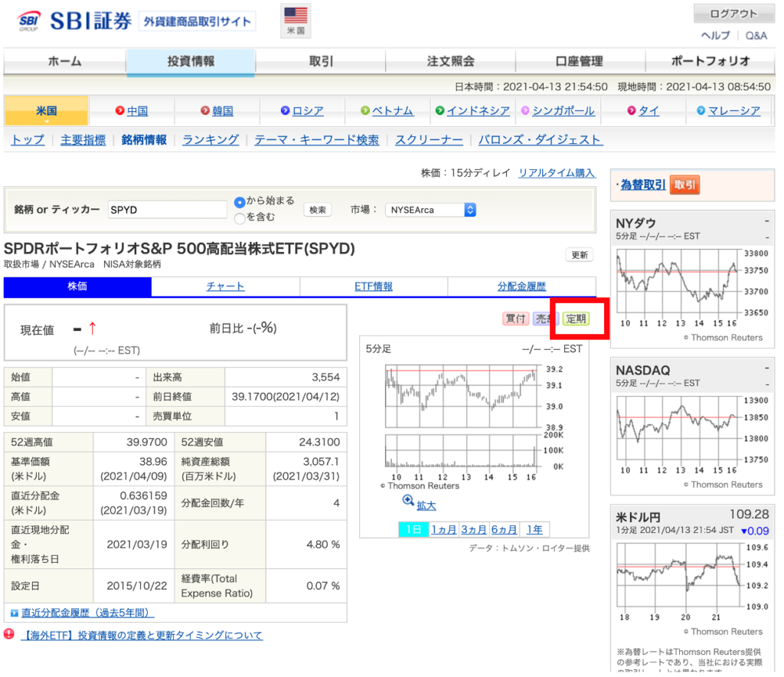Click the 銘柄情報 current sub-page label
Image resolution: width=784 pixels, height=677 pixels.
pyautogui.click(x=144, y=140)
